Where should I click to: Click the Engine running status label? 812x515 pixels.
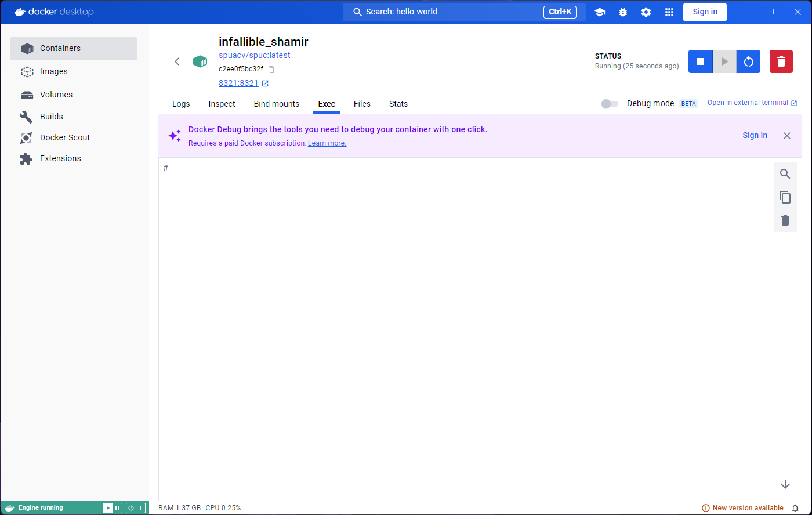click(41, 508)
